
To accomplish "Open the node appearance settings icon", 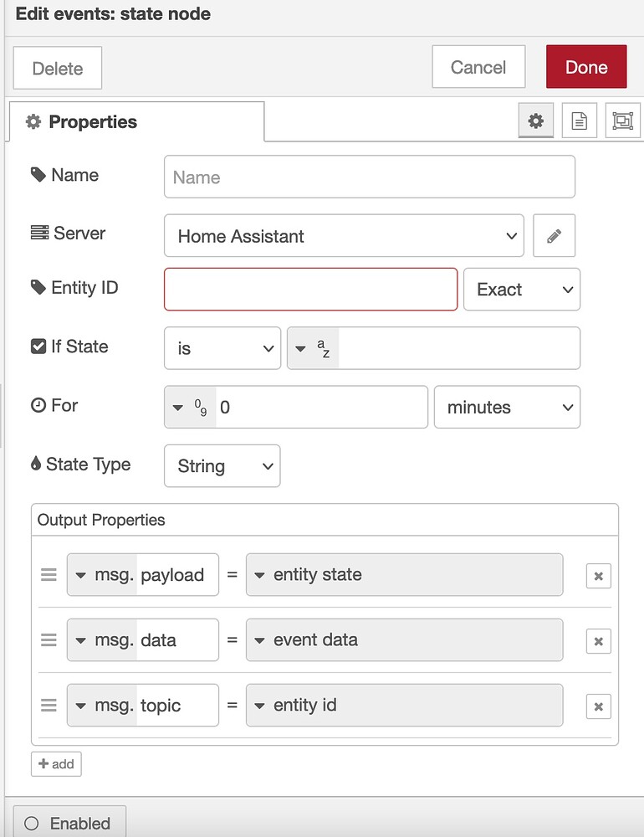I will pyautogui.click(x=622, y=120).
